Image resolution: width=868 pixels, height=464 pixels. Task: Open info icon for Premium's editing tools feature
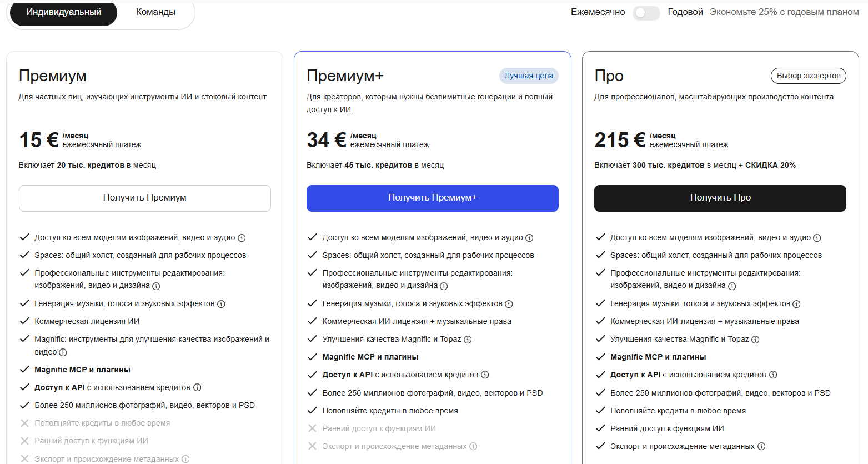pyautogui.click(x=156, y=286)
